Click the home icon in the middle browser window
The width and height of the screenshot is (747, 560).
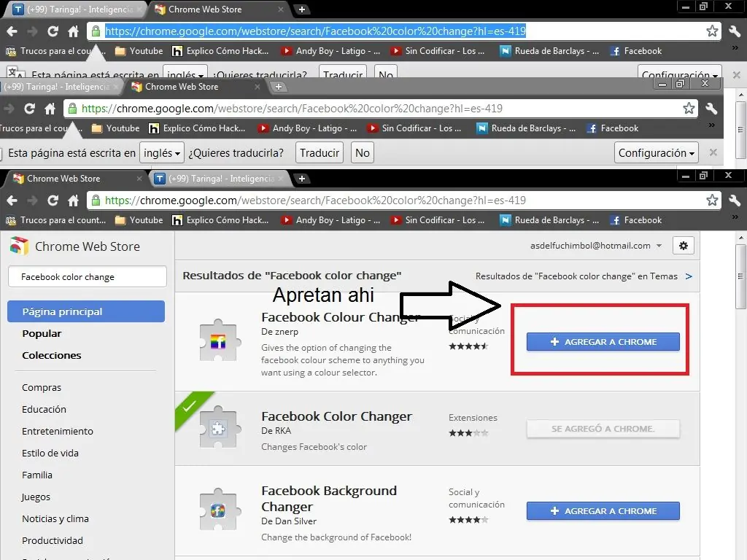tap(50, 109)
